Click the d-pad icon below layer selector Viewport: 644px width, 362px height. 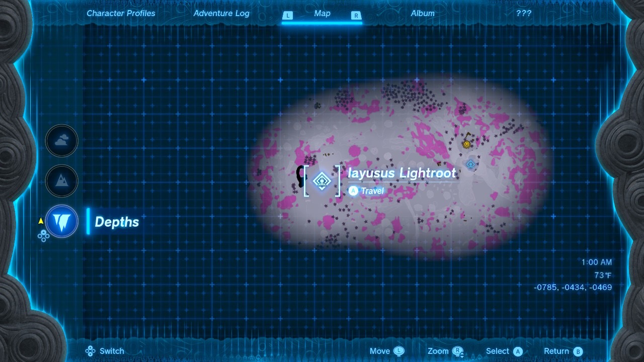(x=43, y=235)
